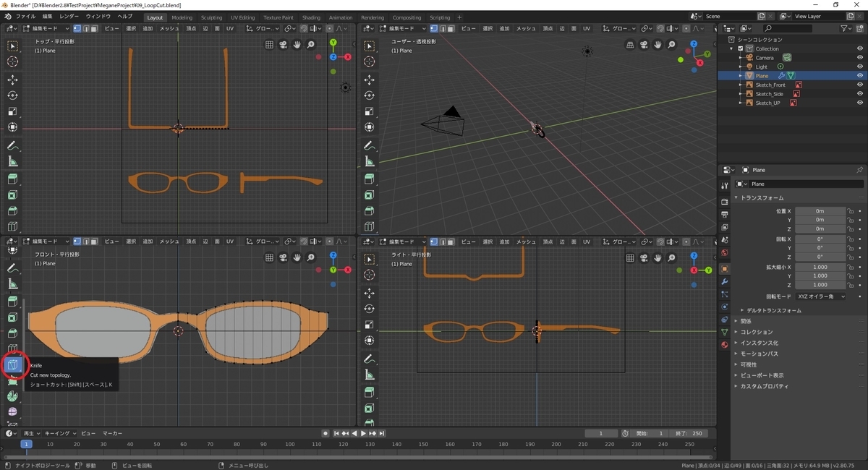
Task: Click the zoom magnifier icon in the user perspective view
Action: tap(671, 45)
